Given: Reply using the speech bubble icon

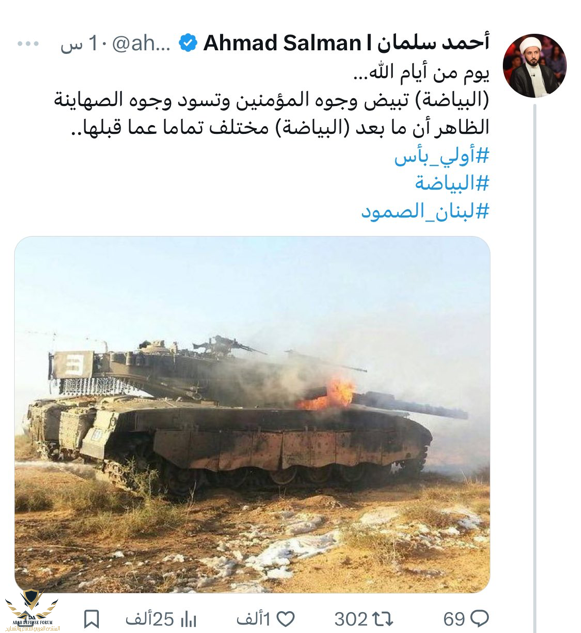Looking at the screenshot, I should [x=480, y=619].
